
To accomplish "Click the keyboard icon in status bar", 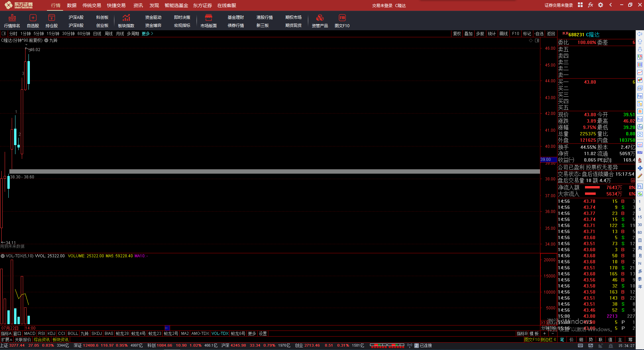I will (581, 346).
